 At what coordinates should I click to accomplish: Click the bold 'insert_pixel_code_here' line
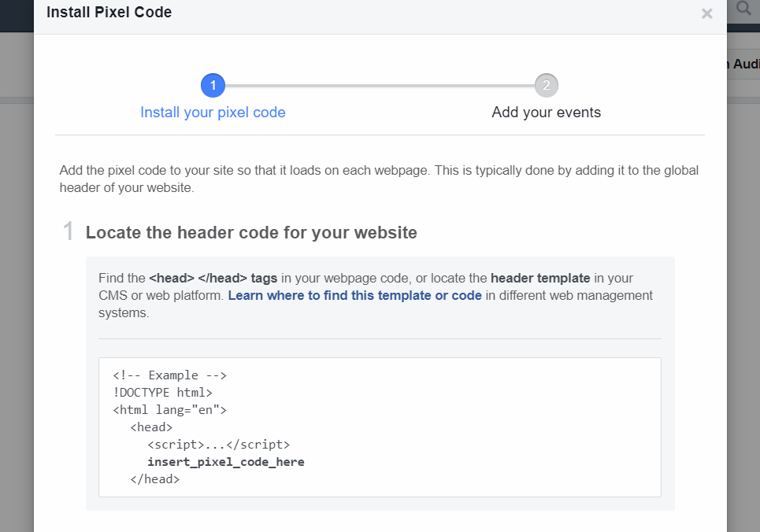click(226, 462)
